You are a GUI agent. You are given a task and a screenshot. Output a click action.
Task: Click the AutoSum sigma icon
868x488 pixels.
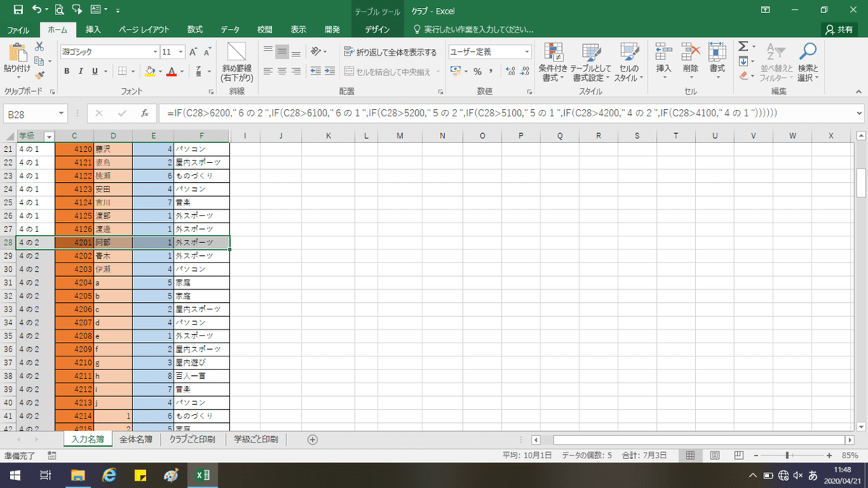[x=743, y=46]
